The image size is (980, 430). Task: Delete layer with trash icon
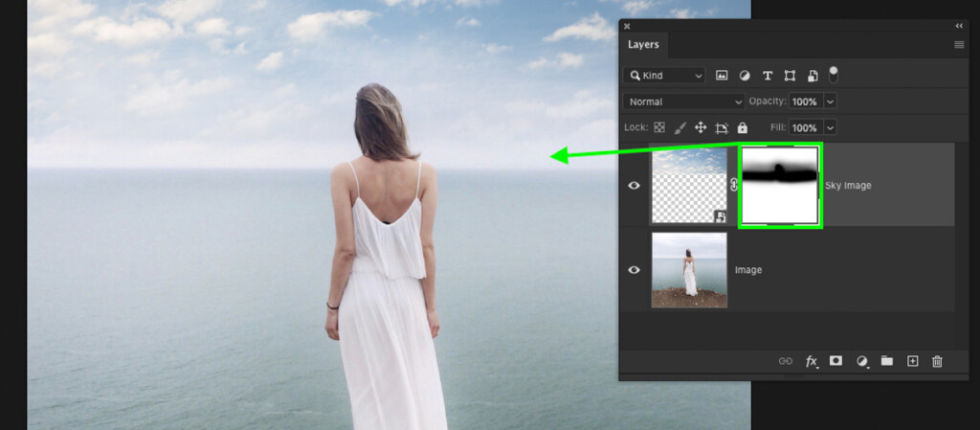click(937, 361)
